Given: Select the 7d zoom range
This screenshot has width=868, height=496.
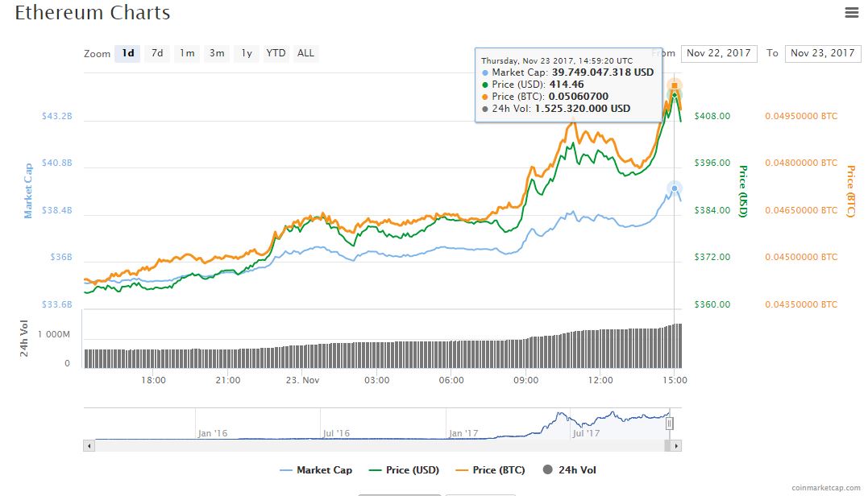Looking at the screenshot, I should click(x=157, y=53).
